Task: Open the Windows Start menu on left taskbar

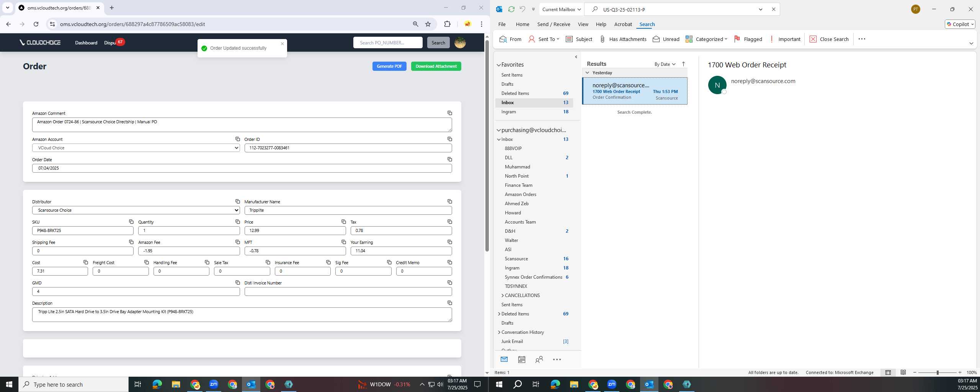Action: tap(9, 384)
